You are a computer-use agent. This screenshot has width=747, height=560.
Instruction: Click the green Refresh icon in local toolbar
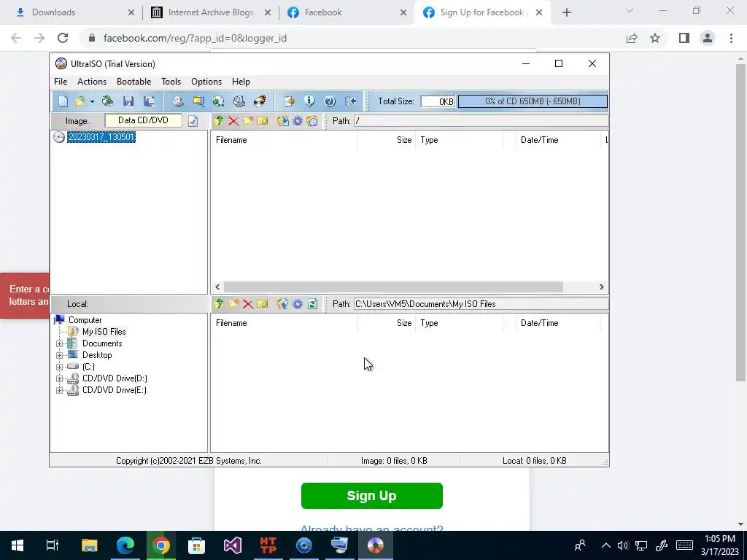pyautogui.click(x=312, y=304)
